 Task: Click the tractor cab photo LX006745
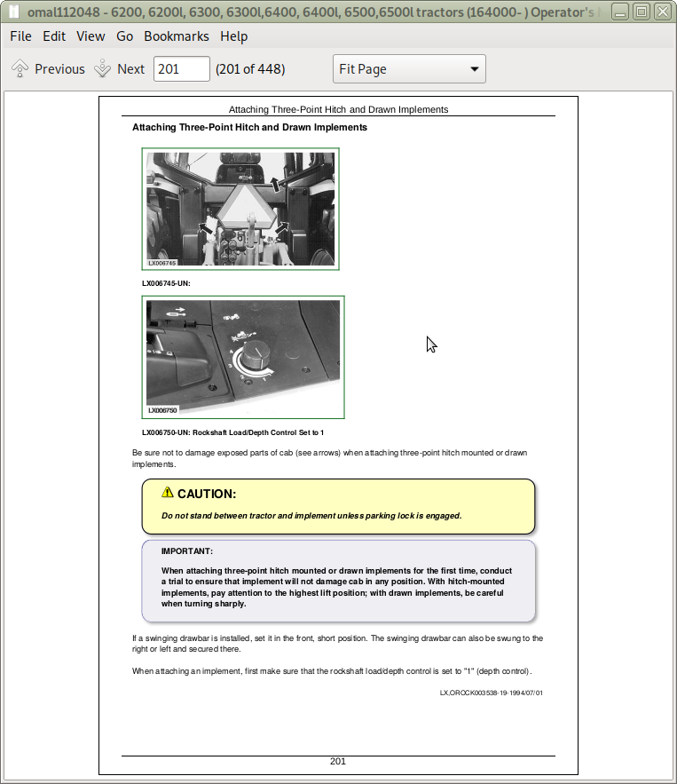coord(240,209)
